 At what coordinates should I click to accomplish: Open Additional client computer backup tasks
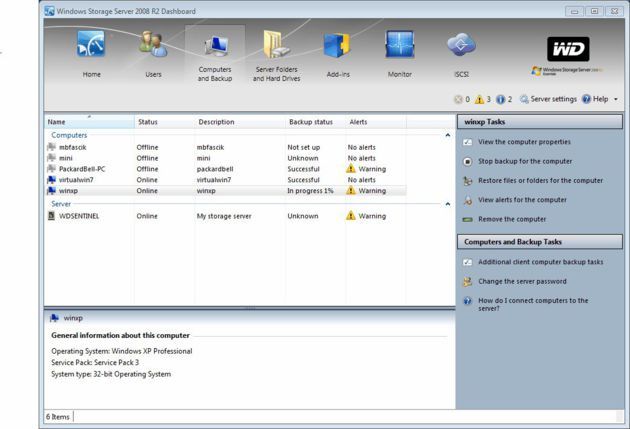(x=540, y=262)
